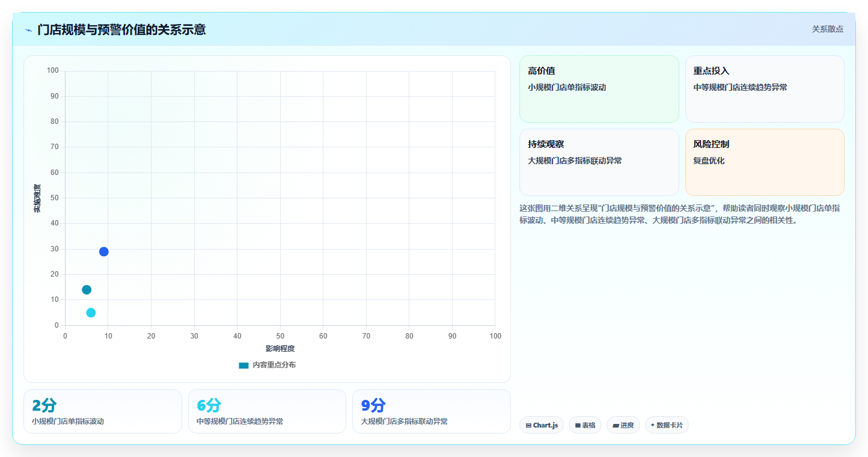Click the 进度 chip icon
The height and width of the screenshot is (457, 868).
616,425
